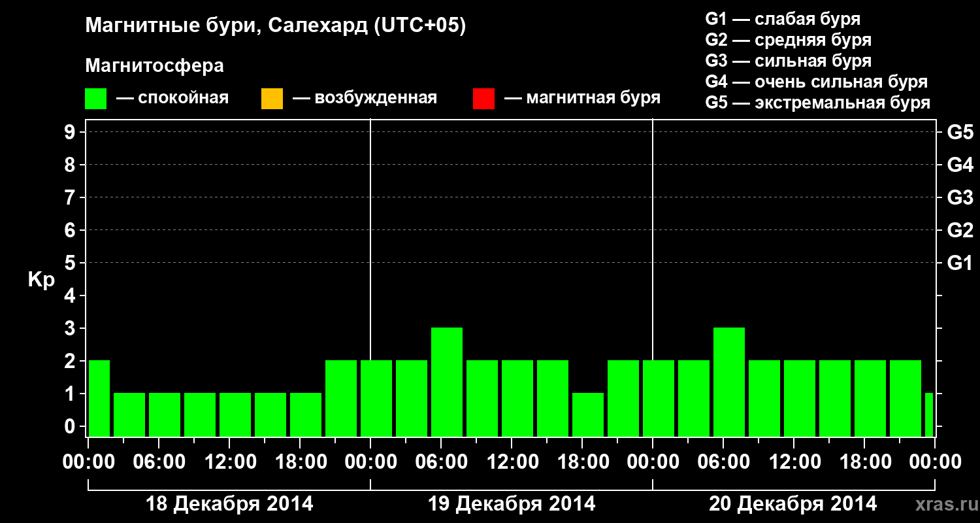Select the line 'G5 — экстремальная буря'
The image size is (980, 523).
click(x=817, y=103)
